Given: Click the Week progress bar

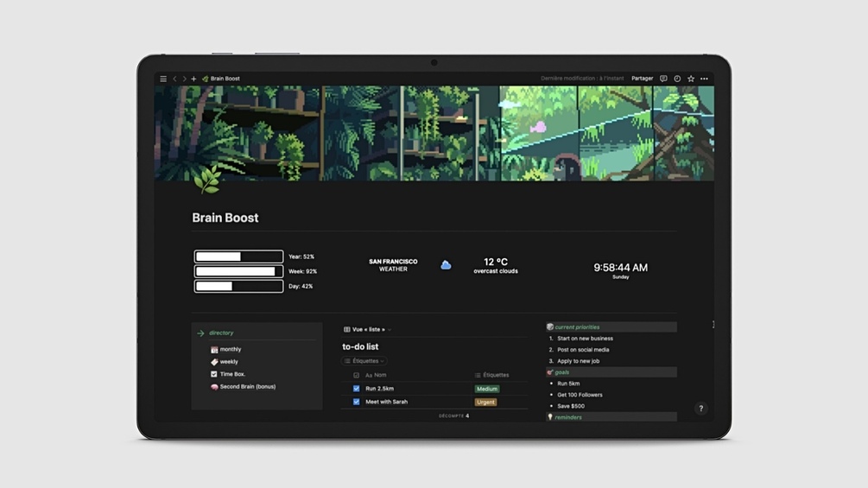Looking at the screenshot, I should (238, 271).
